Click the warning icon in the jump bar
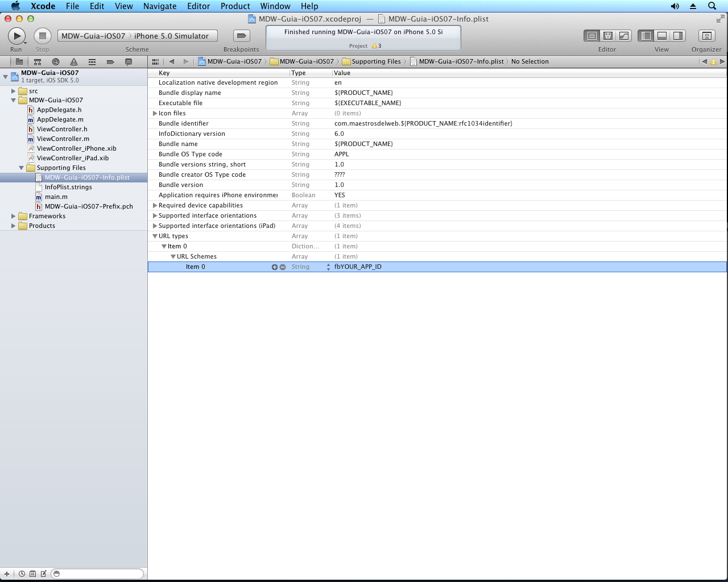728x582 pixels. coord(713,61)
